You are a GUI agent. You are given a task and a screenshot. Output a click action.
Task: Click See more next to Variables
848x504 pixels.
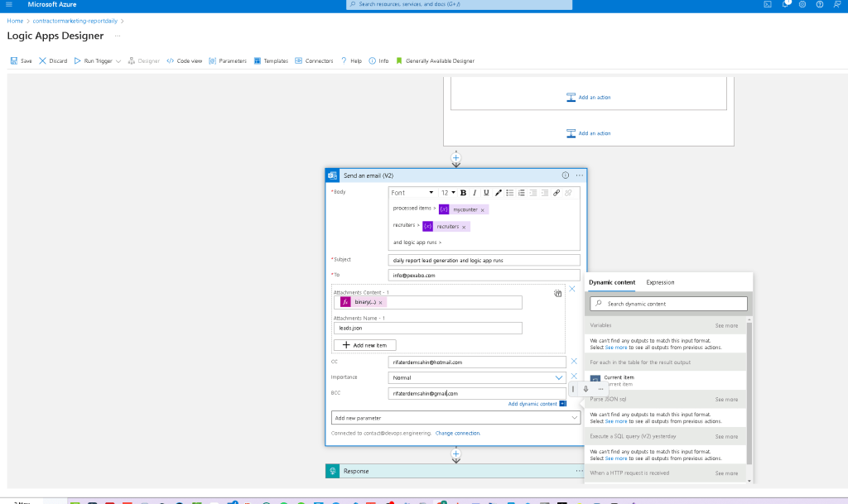(x=726, y=326)
